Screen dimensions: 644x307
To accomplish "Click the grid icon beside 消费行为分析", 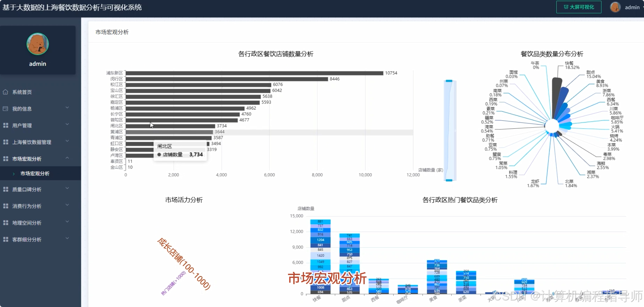I will [5, 206].
